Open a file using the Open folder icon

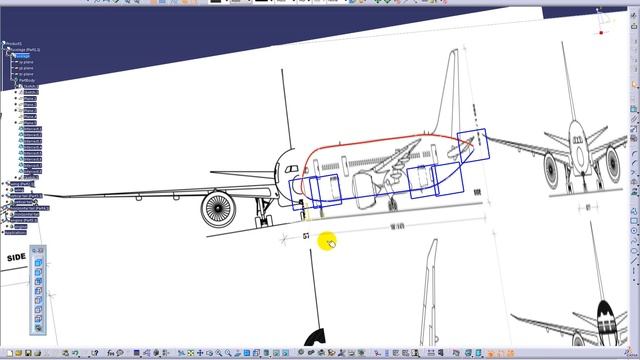[x=18, y=353]
